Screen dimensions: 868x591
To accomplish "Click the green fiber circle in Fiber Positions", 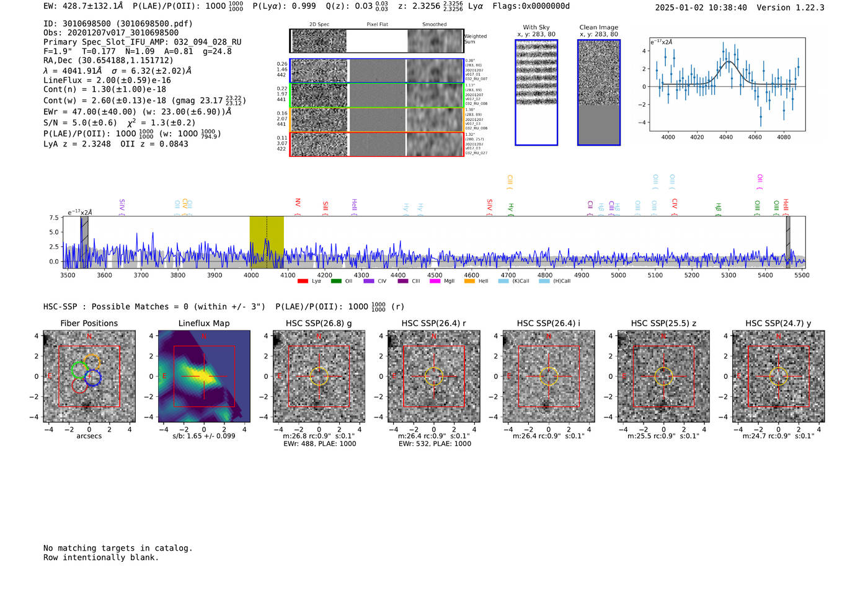I will [x=79, y=370].
